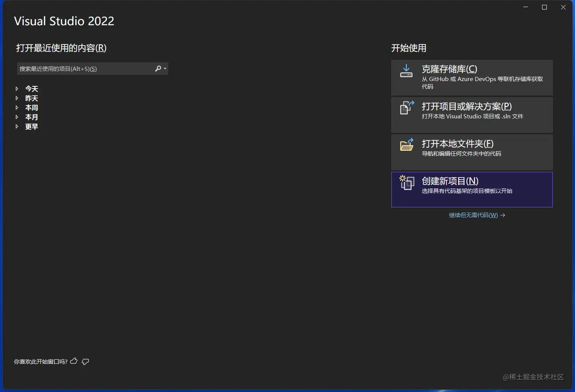Select the 昨天 label in recent list
Viewport: 575px width, 392px height.
point(32,98)
